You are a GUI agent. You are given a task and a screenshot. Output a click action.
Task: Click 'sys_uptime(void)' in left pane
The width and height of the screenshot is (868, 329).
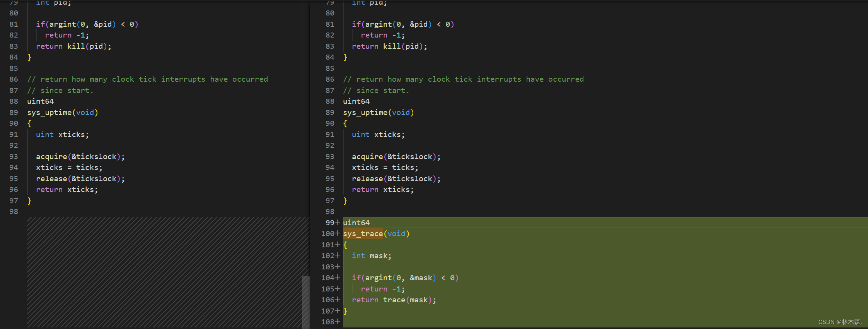point(63,112)
